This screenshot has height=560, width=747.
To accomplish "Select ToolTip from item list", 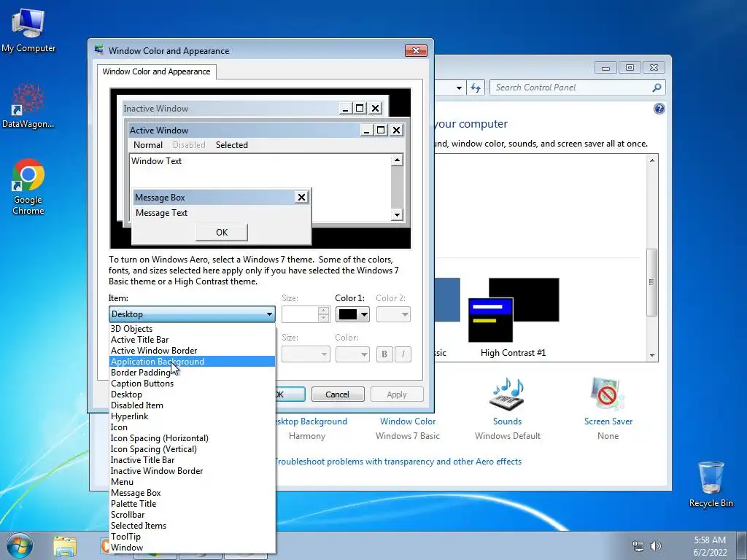I will click(192, 537).
